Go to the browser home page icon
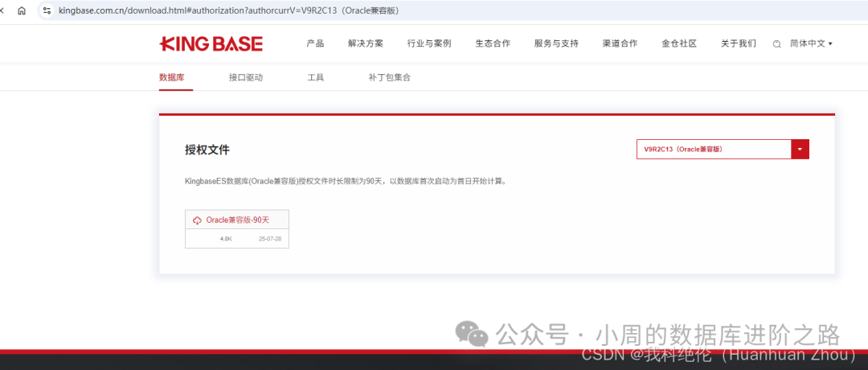Viewport: 868px width, 370px height. click(22, 10)
